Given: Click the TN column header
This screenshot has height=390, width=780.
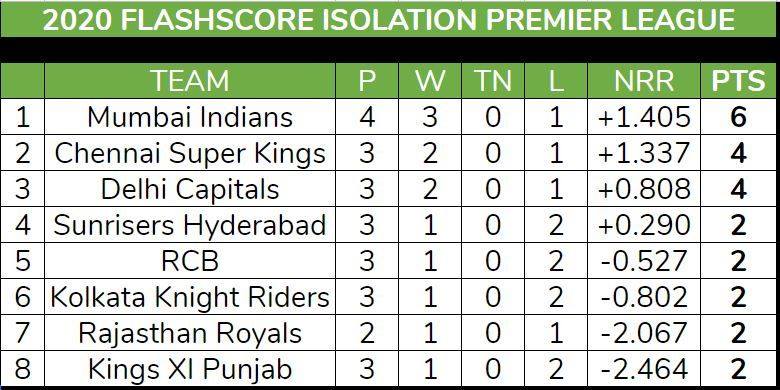Looking at the screenshot, I should point(492,81).
